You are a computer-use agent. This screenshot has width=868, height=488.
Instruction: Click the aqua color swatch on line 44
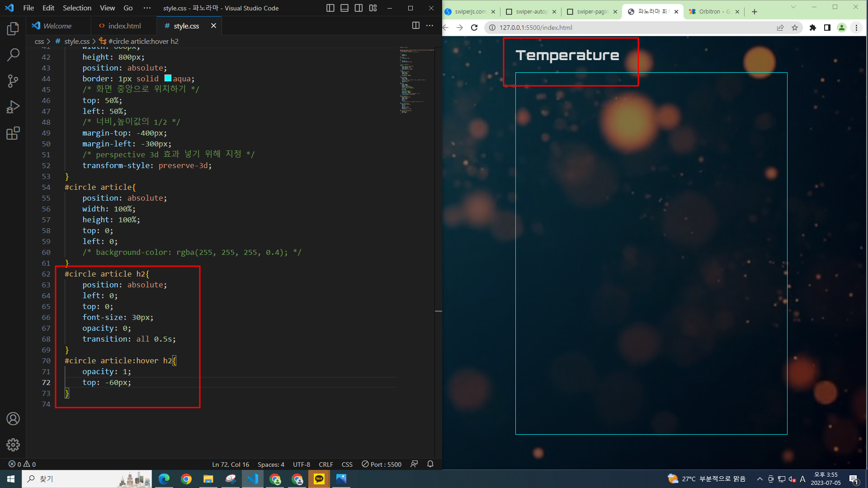click(x=168, y=78)
